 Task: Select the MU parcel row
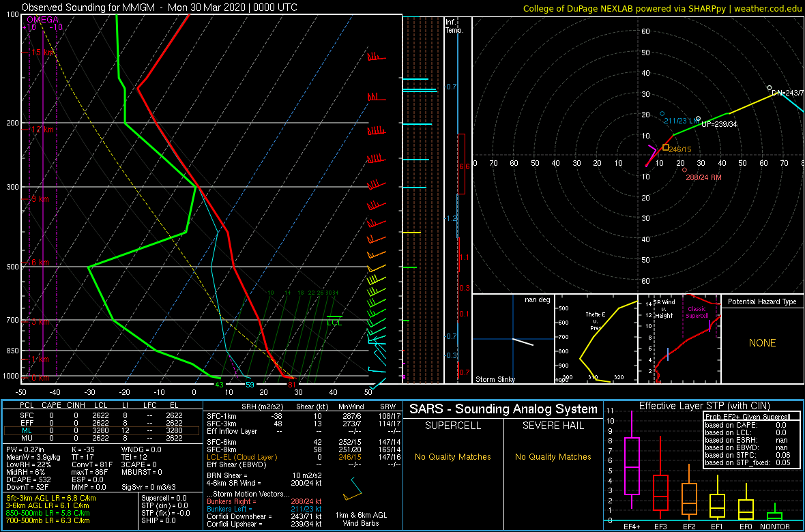point(101,438)
